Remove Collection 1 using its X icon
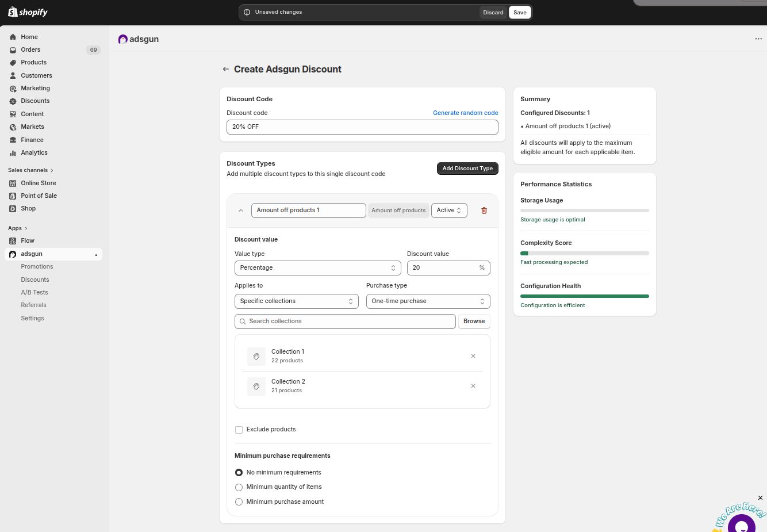 click(x=473, y=356)
